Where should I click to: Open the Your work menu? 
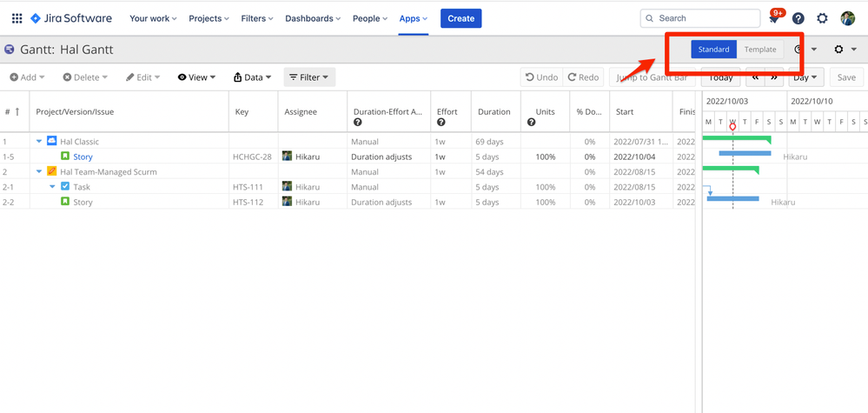click(153, 18)
